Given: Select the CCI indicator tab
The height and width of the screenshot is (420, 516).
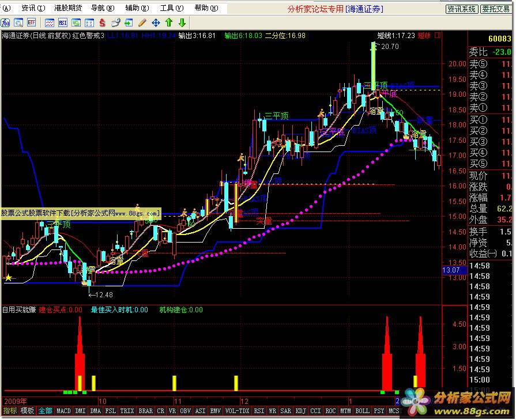Looking at the screenshot, I should [x=315, y=410].
